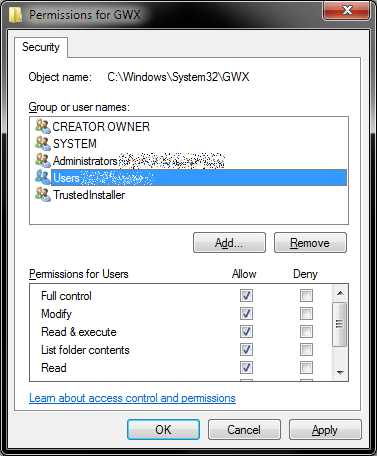The width and height of the screenshot is (377, 456).
Task: Click the Add... button
Action: (x=229, y=243)
